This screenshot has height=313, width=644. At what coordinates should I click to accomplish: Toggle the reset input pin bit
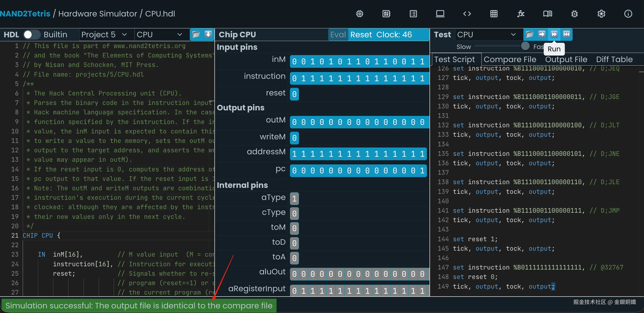pyautogui.click(x=294, y=94)
